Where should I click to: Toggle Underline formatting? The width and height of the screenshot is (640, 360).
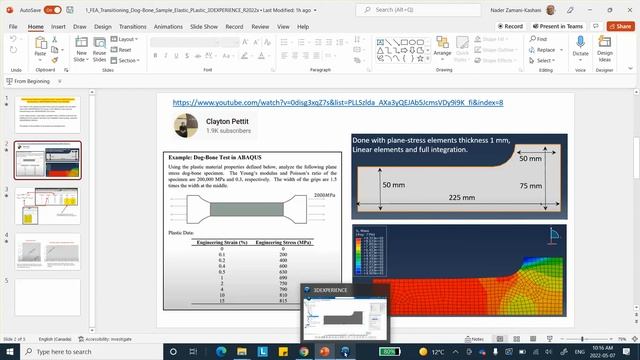tap(176, 56)
